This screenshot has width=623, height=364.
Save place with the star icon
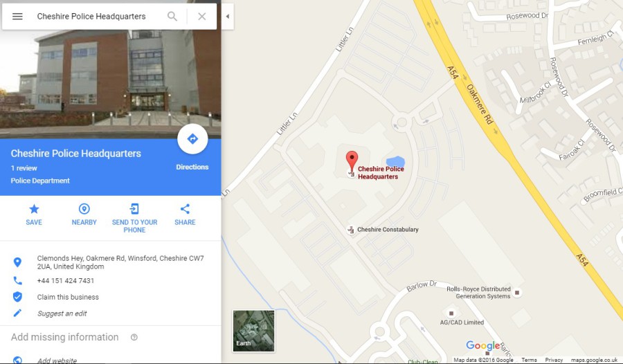pyautogui.click(x=34, y=209)
